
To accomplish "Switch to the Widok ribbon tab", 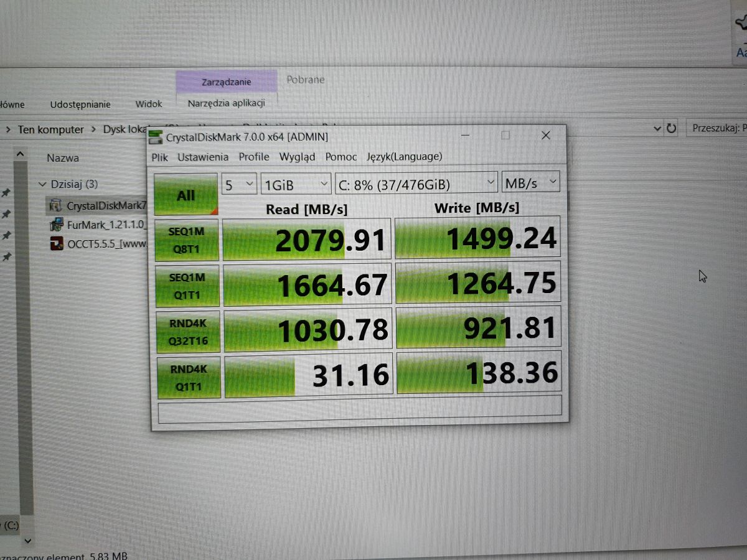I will pos(149,105).
